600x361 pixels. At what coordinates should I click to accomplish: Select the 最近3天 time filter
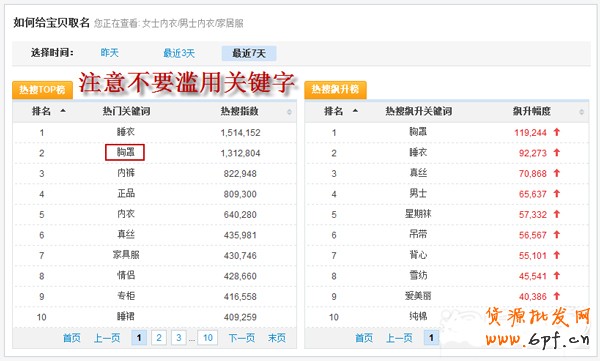(179, 53)
